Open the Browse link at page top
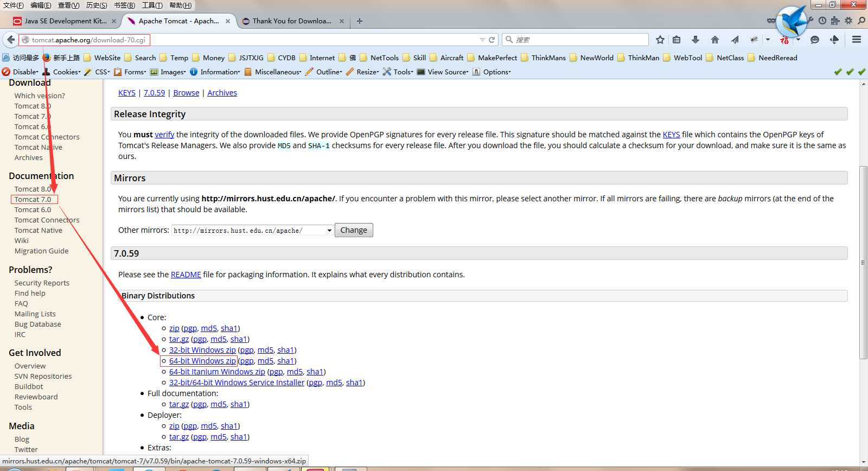 (x=186, y=93)
